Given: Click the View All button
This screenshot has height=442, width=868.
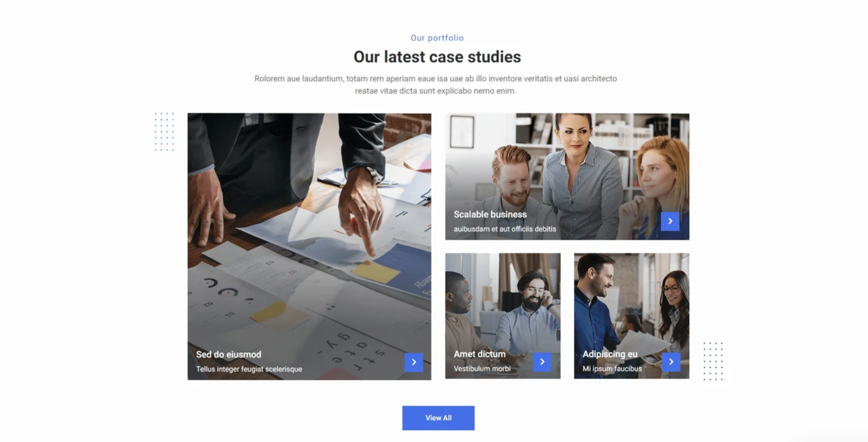Looking at the screenshot, I should [x=438, y=418].
